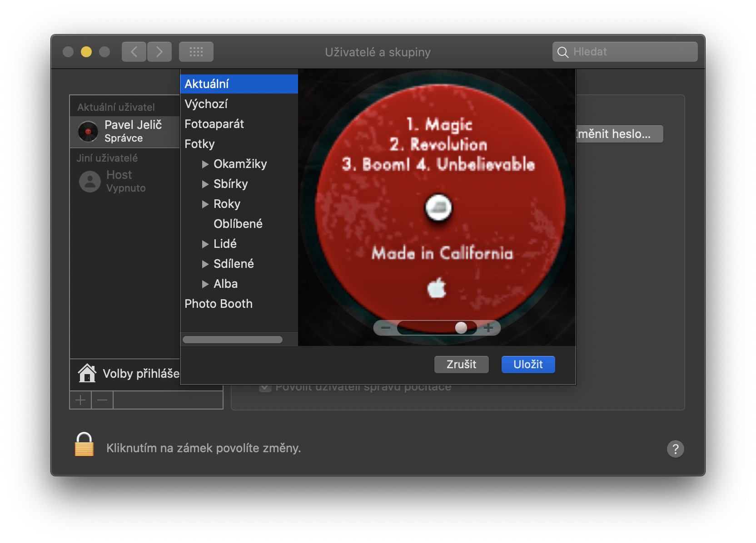Viewport: 756px width, 543px height.
Task: Adjust the picture zoom slider knob
Action: pos(461,328)
